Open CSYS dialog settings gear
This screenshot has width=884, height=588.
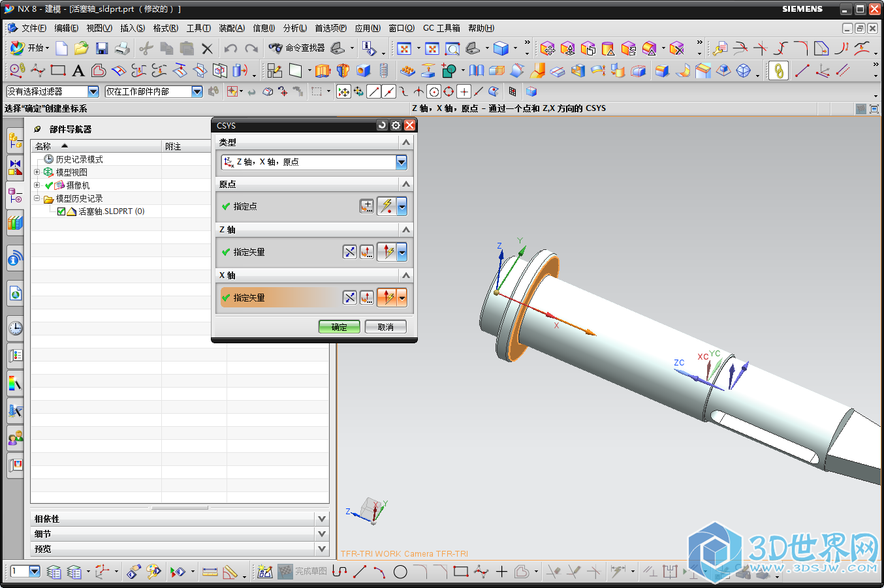point(396,125)
